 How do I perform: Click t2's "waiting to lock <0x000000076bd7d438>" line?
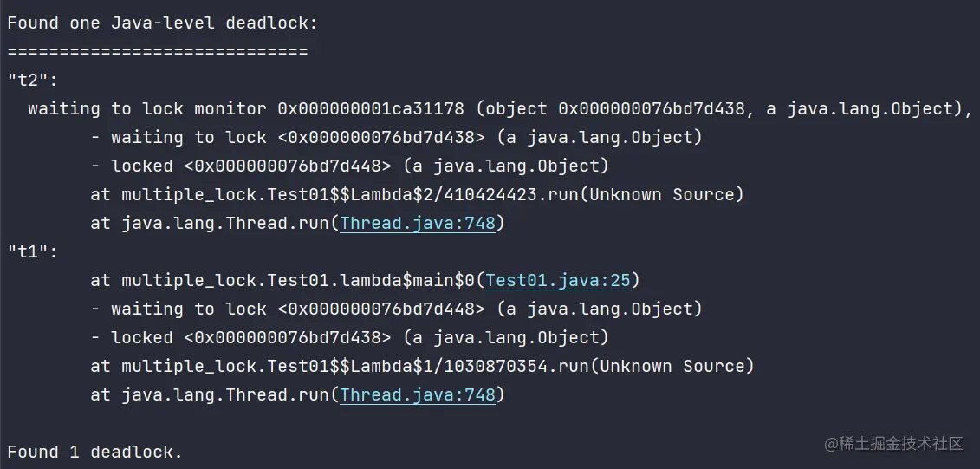[x=395, y=138]
